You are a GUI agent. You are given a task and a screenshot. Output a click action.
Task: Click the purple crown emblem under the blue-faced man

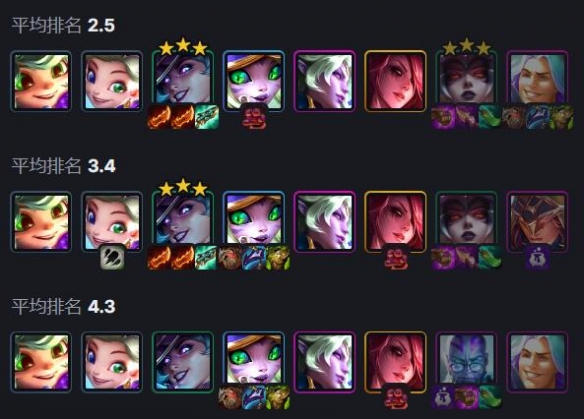coord(443,397)
